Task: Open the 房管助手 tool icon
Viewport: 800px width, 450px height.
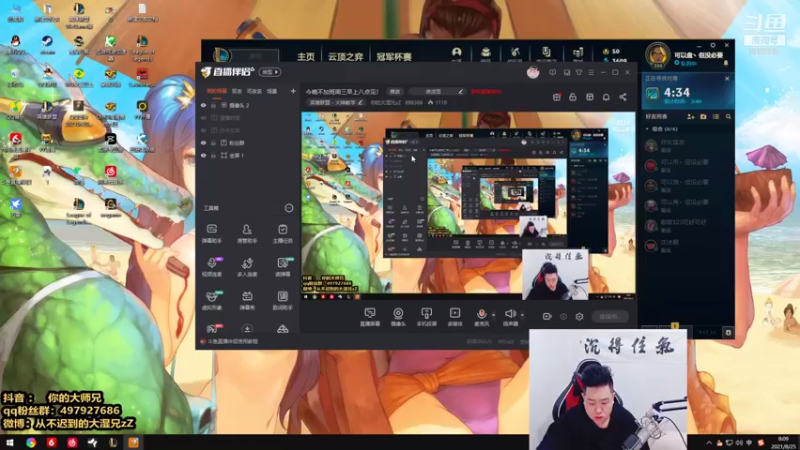Action: coord(247,233)
